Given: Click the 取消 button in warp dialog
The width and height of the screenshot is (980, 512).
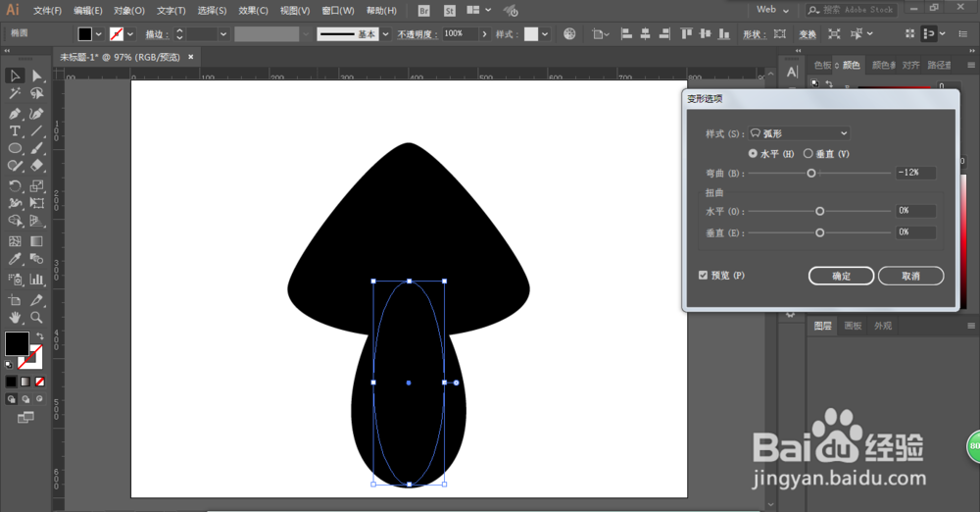Looking at the screenshot, I should (x=910, y=276).
